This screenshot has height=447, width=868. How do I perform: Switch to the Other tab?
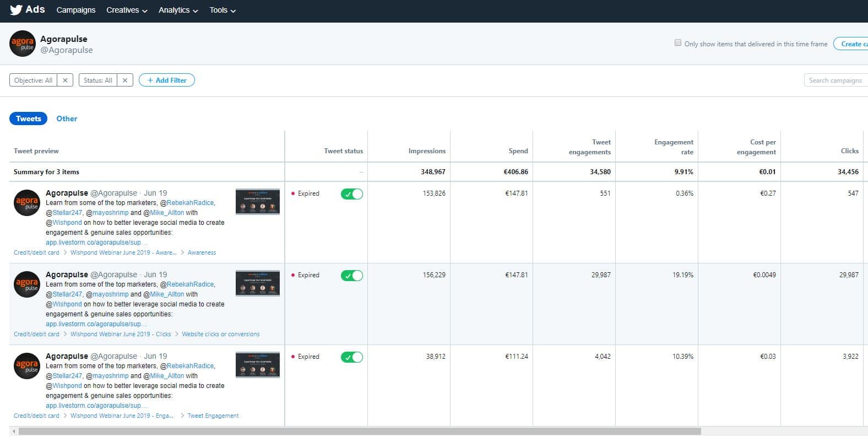tap(67, 119)
